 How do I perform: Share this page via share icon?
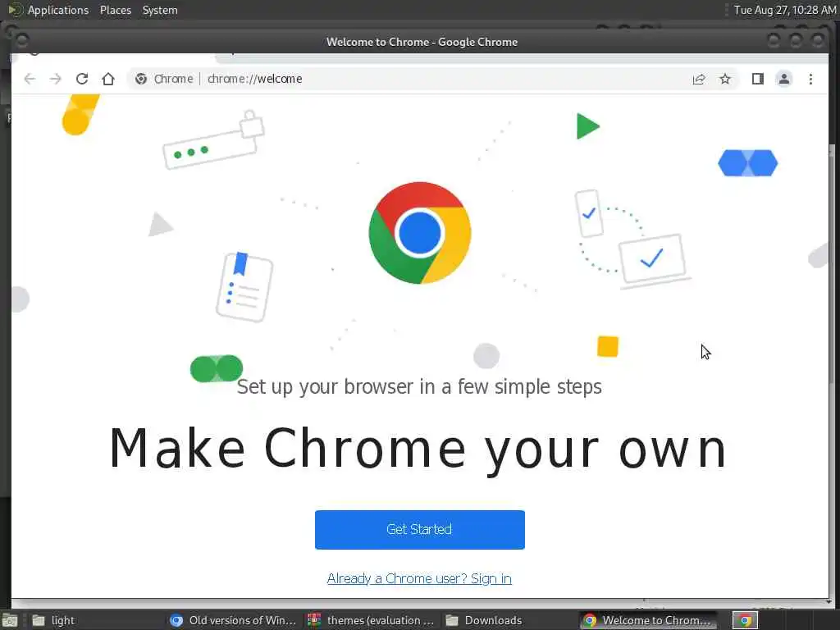pyautogui.click(x=699, y=80)
